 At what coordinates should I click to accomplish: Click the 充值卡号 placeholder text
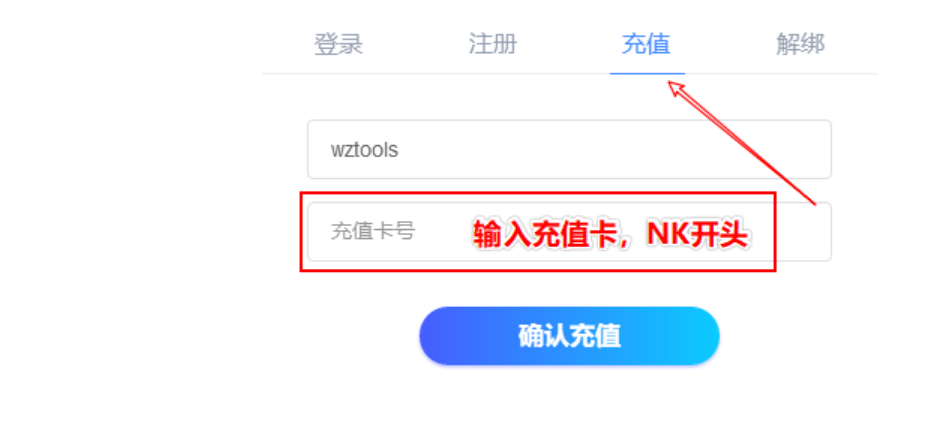point(373,232)
